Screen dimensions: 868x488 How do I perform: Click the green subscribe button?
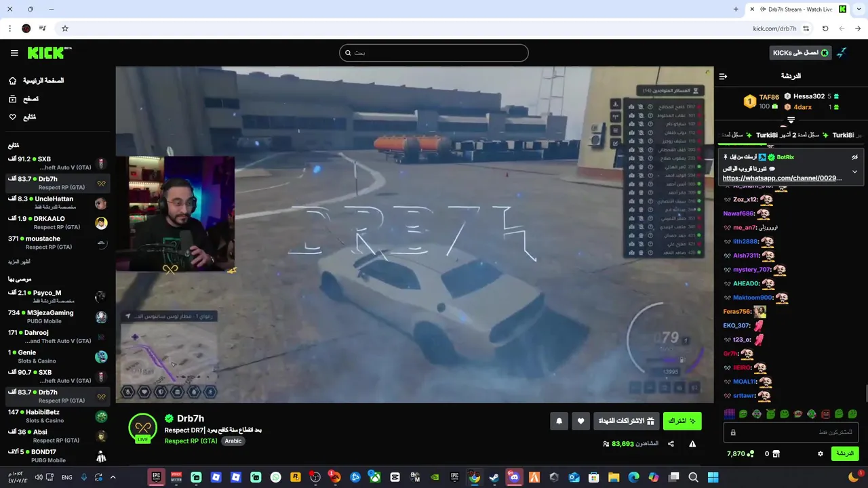[x=682, y=421]
